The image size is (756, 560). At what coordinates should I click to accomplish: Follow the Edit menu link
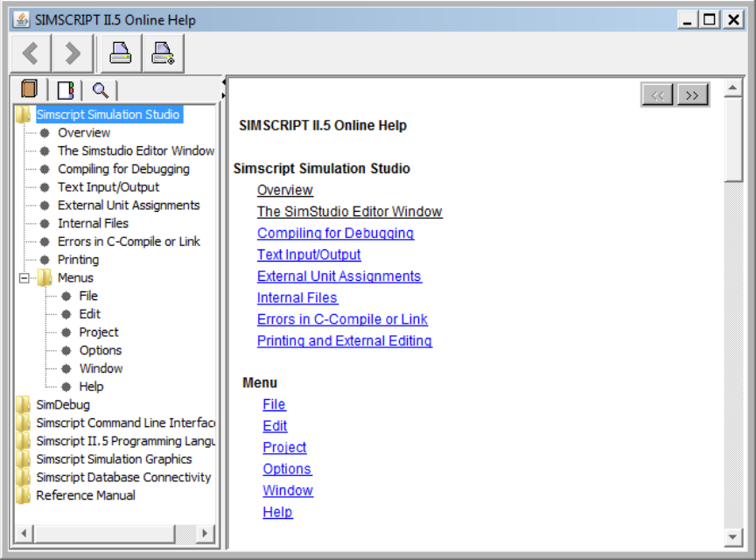click(x=275, y=426)
